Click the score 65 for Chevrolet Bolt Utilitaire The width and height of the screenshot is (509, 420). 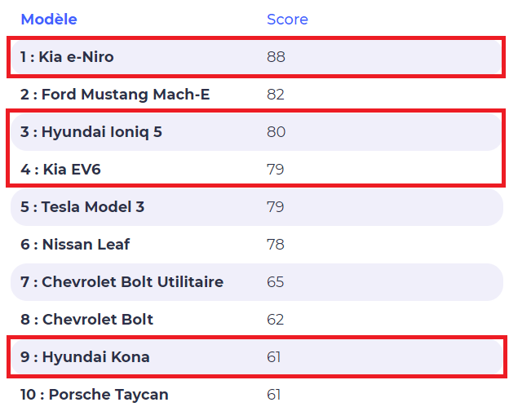pos(275,282)
